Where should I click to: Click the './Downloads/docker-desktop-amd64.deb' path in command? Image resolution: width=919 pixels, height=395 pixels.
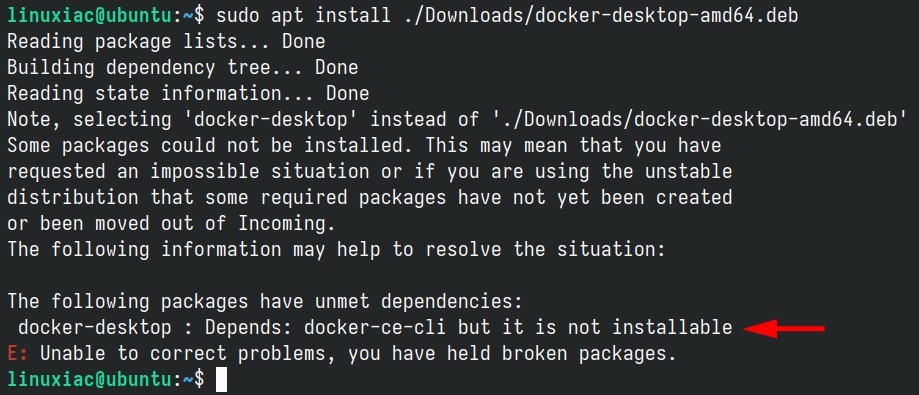(601, 16)
